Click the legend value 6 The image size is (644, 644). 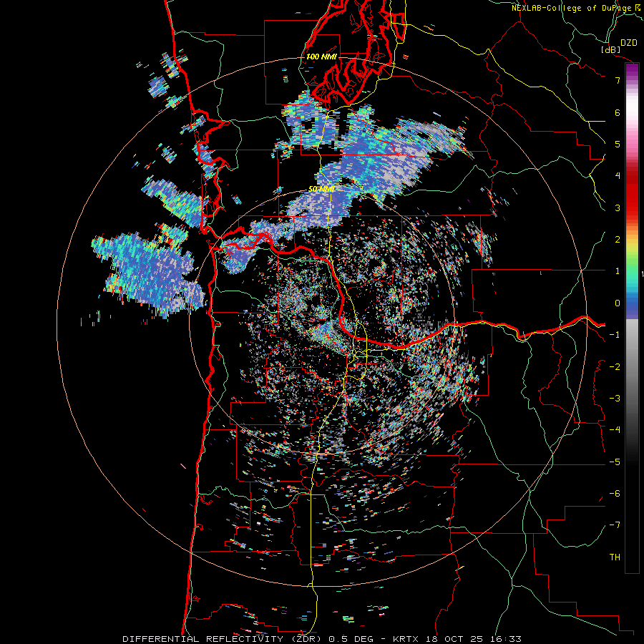[x=617, y=112]
